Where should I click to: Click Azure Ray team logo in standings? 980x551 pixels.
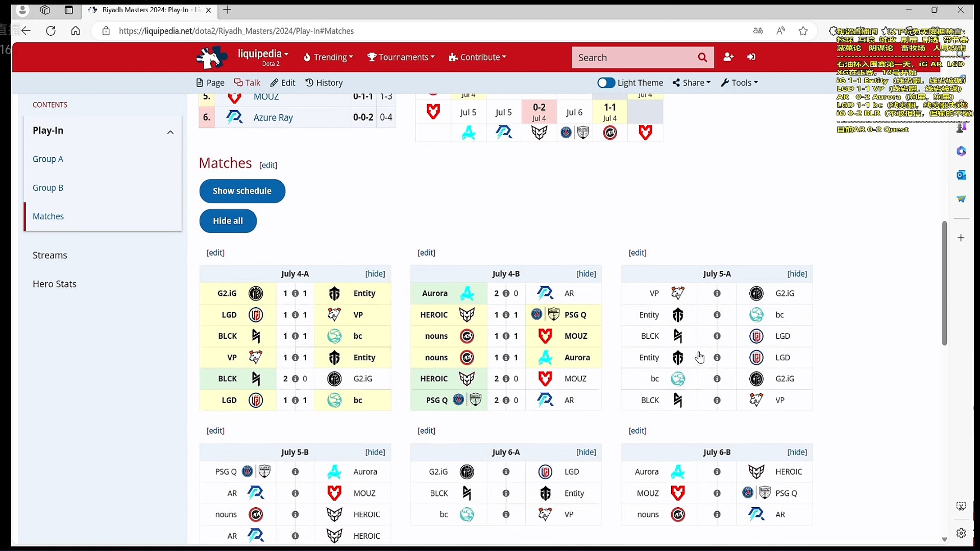pyautogui.click(x=234, y=117)
